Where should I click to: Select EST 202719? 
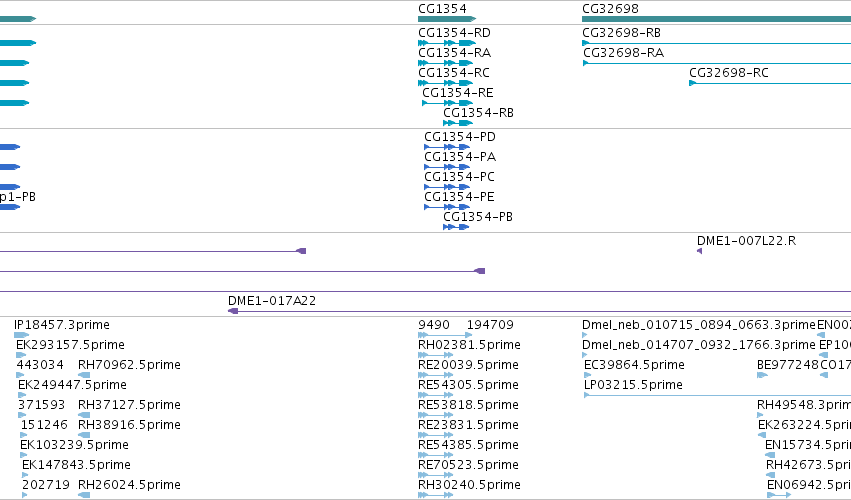(46, 485)
